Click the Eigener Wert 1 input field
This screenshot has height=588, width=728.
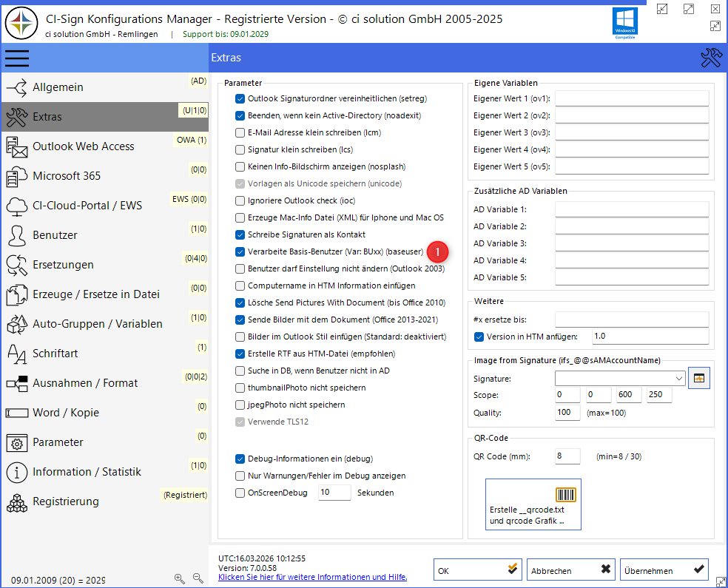pyautogui.click(x=632, y=98)
